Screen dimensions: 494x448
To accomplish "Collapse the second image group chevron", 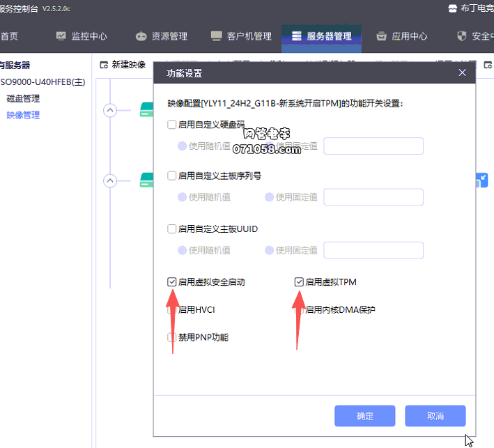I will coord(110,181).
